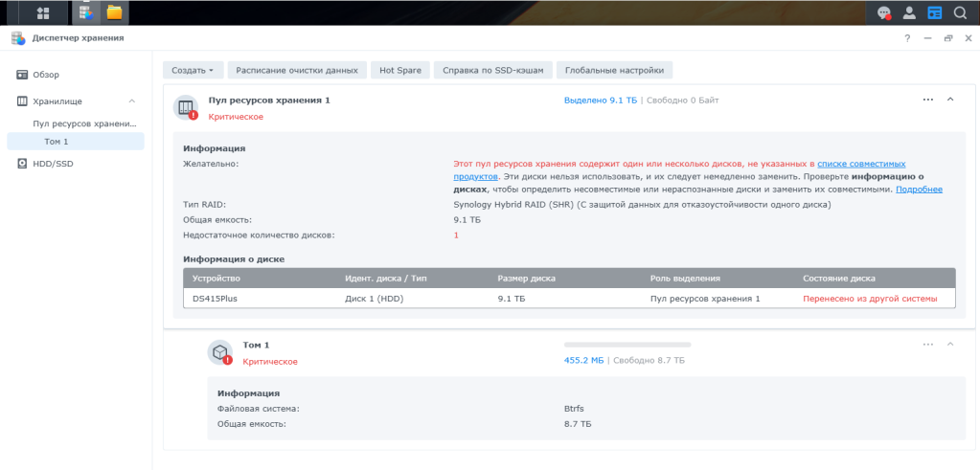The height and width of the screenshot is (470, 980).
Task: Open the three-dot menu for Том 1
Action: click(927, 344)
